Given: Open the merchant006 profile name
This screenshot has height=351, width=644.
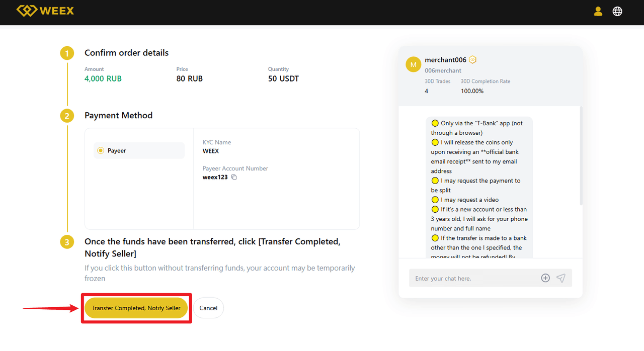Looking at the screenshot, I should [x=445, y=60].
